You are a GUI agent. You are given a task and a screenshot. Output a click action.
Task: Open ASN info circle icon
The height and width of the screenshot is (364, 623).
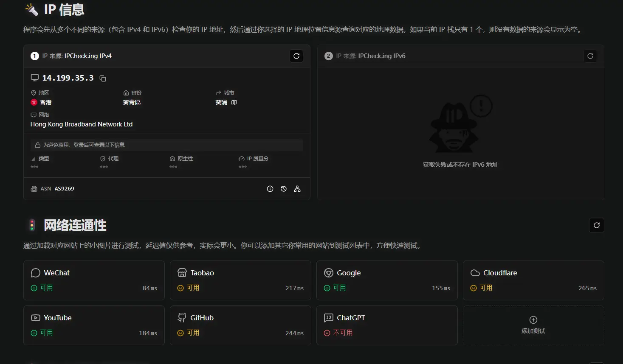click(270, 189)
